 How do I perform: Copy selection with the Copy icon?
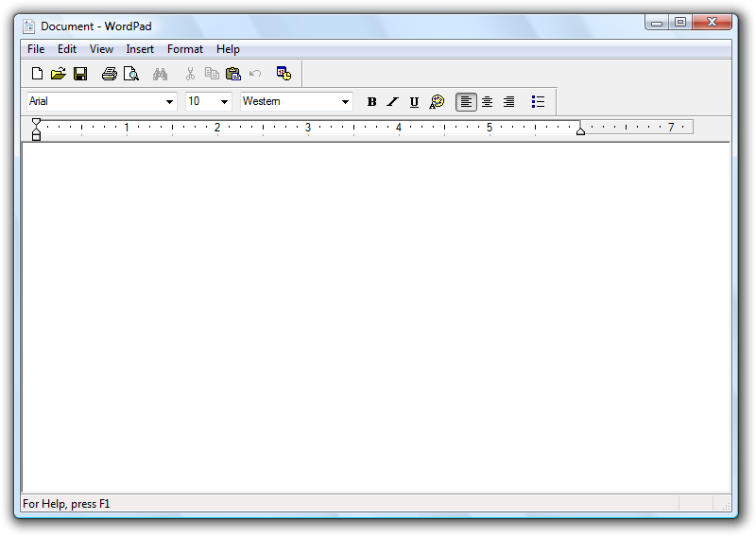click(x=212, y=74)
